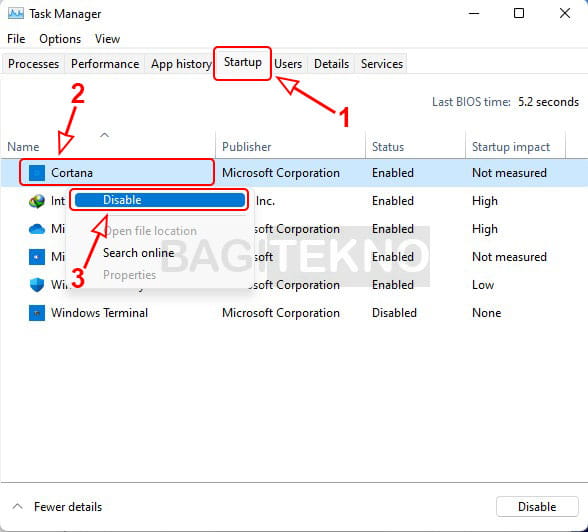Switch to the Performance tab
This screenshot has height=532, width=588.
pos(105,64)
